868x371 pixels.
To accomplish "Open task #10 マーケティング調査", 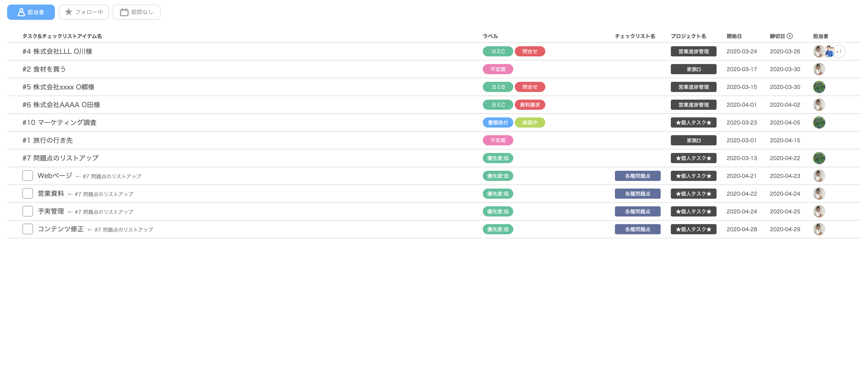I will (59, 123).
